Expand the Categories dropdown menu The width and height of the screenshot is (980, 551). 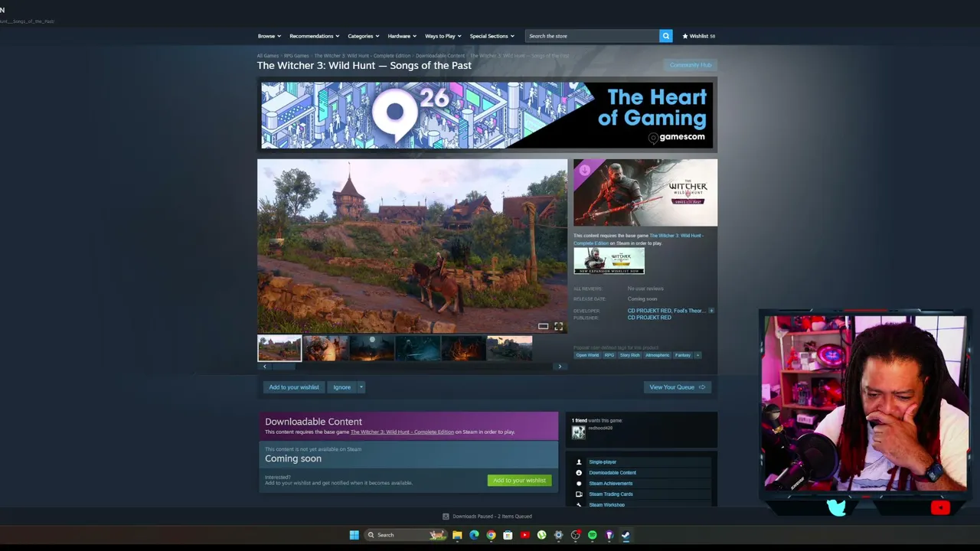click(364, 36)
